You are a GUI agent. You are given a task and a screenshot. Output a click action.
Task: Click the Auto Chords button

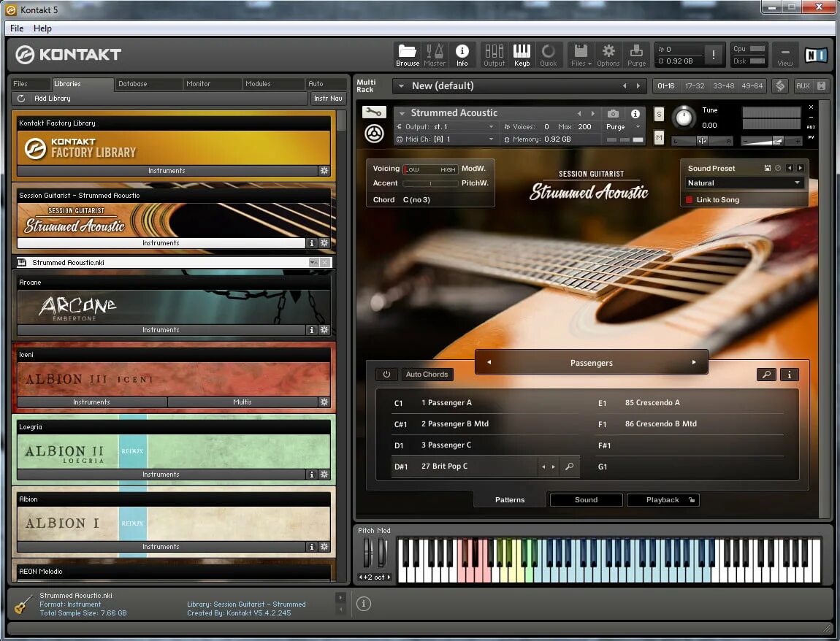pyautogui.click(x=427, y=375)
